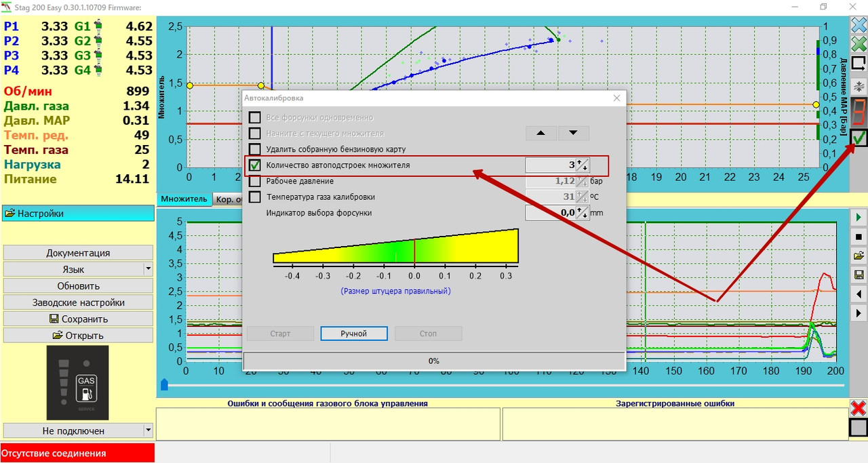Stop oscilloscope with the black square icon
The height and width of the screenshot is (463, 868).
coord(859,237)
